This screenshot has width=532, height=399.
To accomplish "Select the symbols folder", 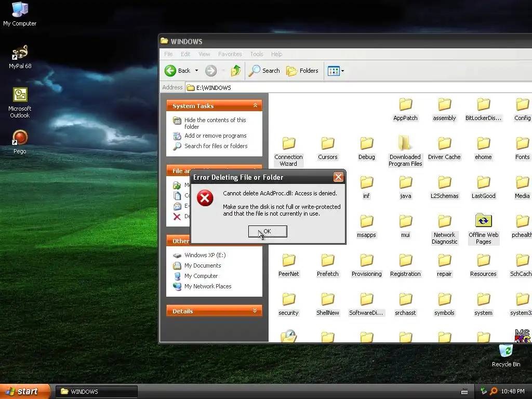I will click(444, 304).
